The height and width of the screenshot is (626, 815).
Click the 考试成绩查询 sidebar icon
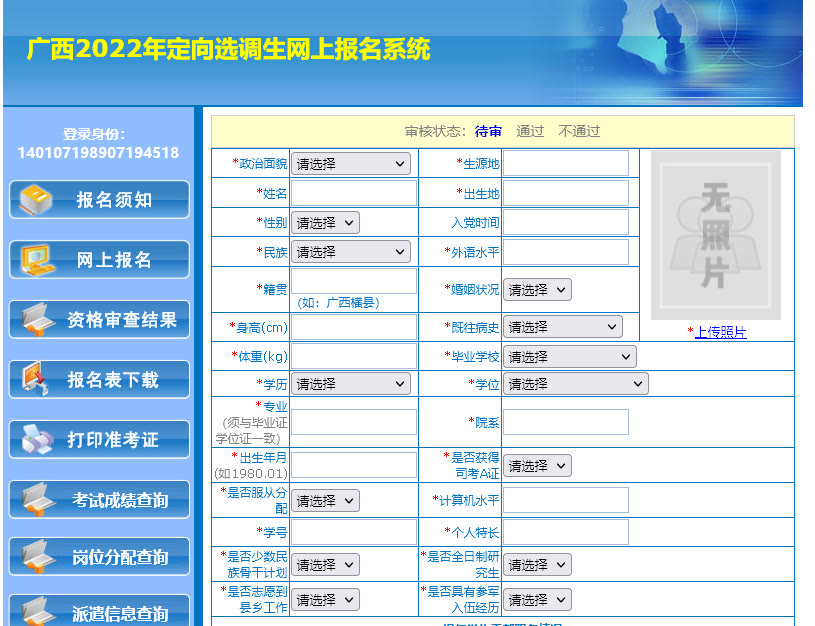pos(36,499)
